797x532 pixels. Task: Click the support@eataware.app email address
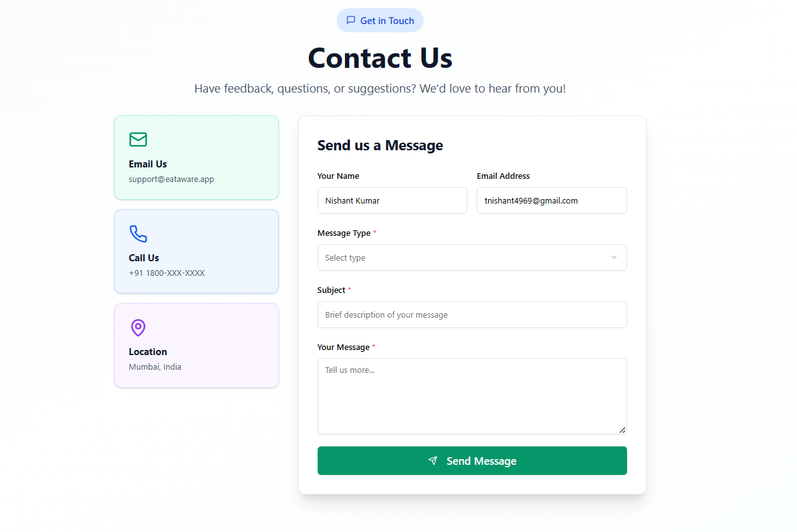(x=171, y=179)
